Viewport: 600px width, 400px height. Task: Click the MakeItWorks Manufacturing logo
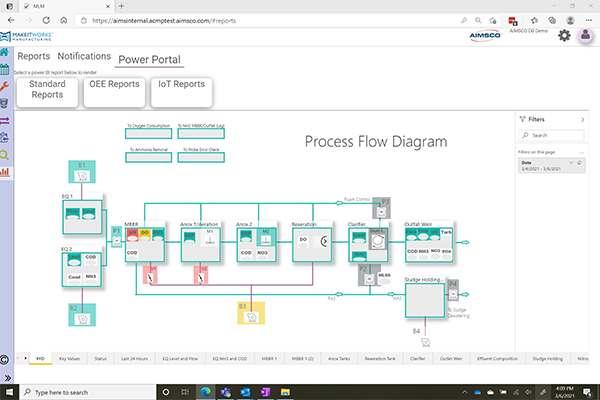tap(27, 36)
